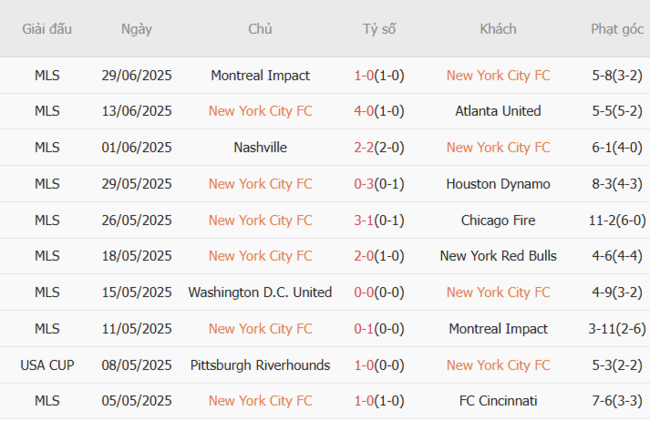The image size is (650, 421).
Task: Open the Atlanta United team link
Action: coord(498,111)
